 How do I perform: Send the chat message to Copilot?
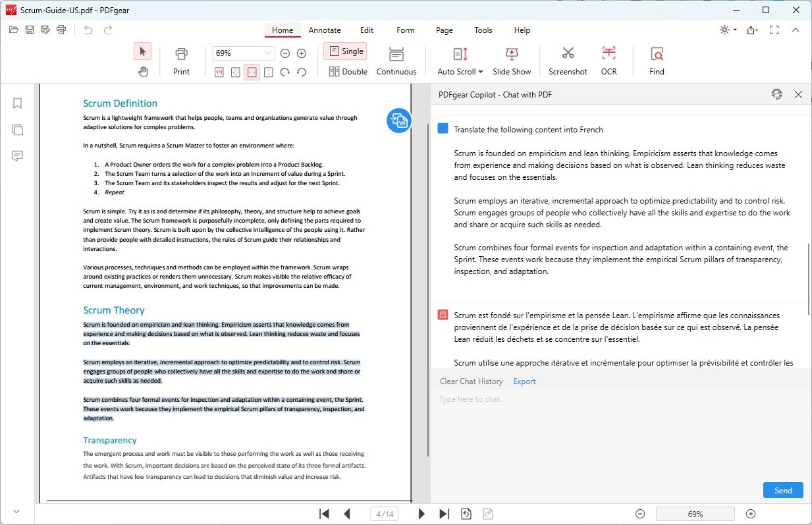782,490
